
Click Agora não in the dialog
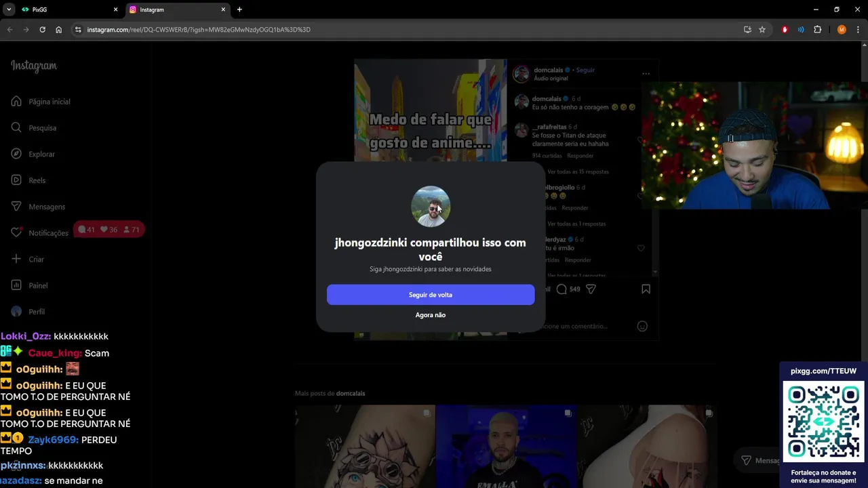click(x=431, y=315)
